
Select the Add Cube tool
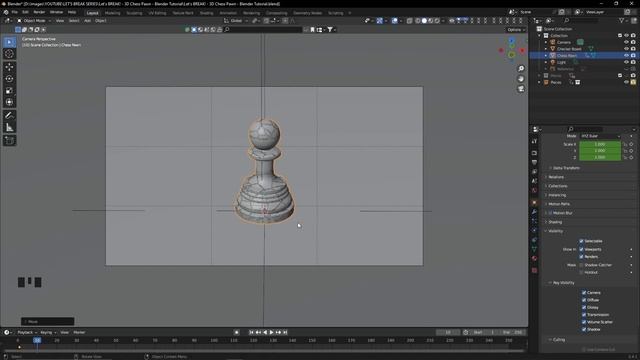coord(9,141)
